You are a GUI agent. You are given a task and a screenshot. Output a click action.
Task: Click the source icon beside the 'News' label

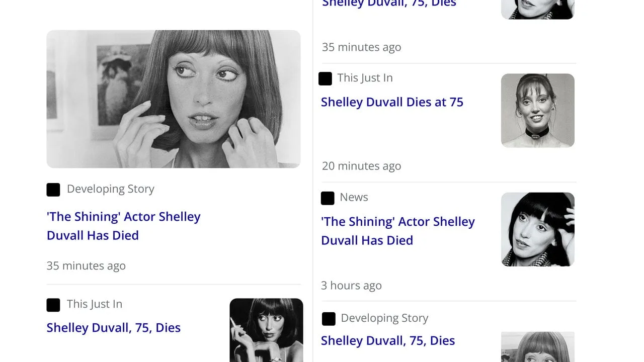tap(328, 198)
